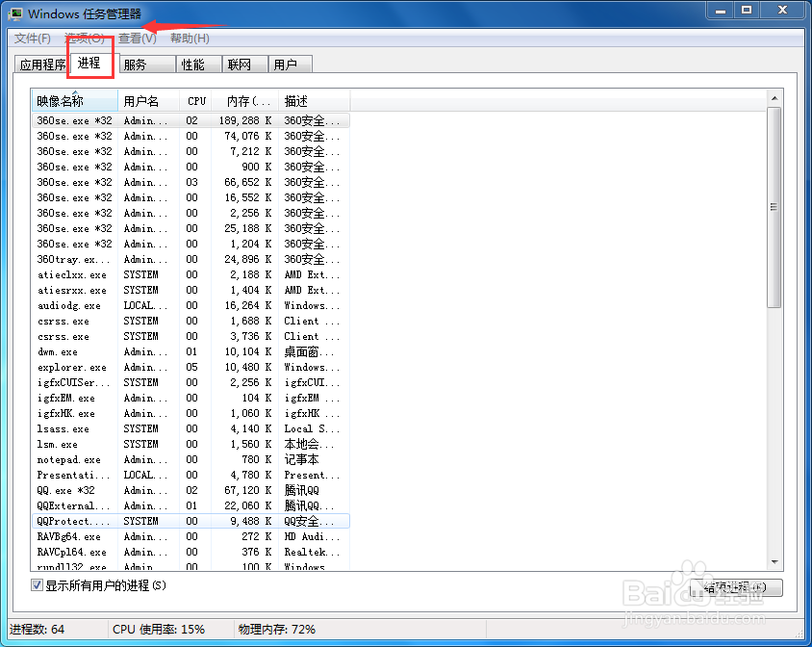
Task: Click the CPU 使用率: 15% status entry
Action: [159, 630]
